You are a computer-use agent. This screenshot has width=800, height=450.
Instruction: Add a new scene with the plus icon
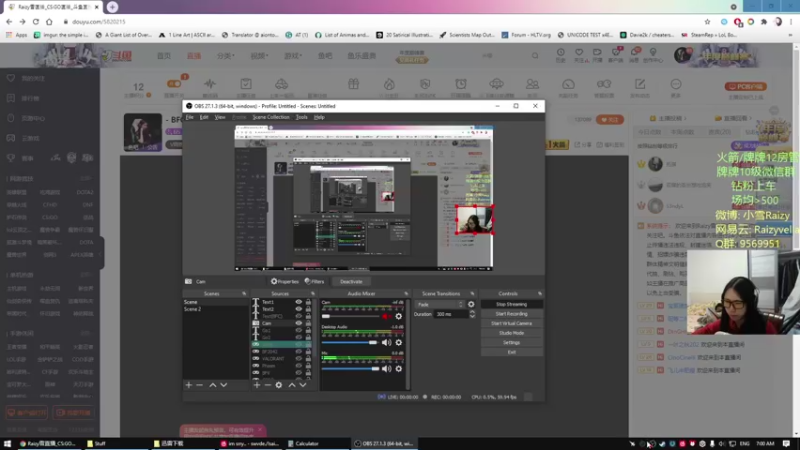click(x=189, y=385)
